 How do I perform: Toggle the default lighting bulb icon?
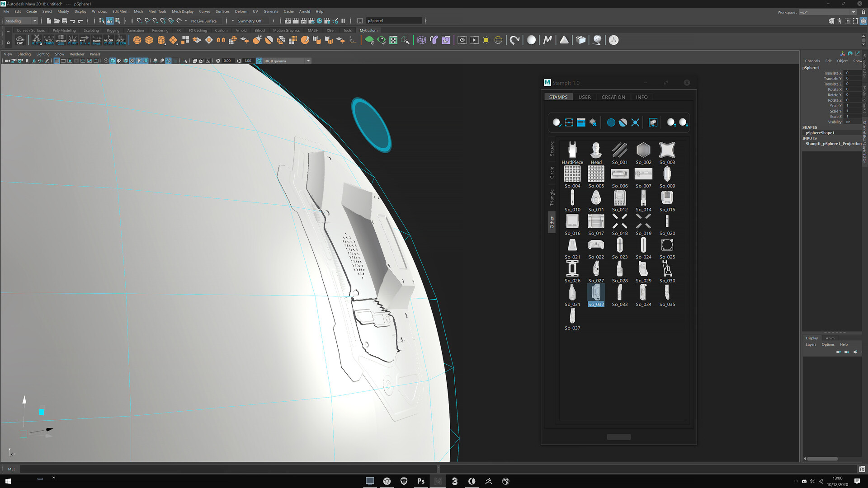139,60
